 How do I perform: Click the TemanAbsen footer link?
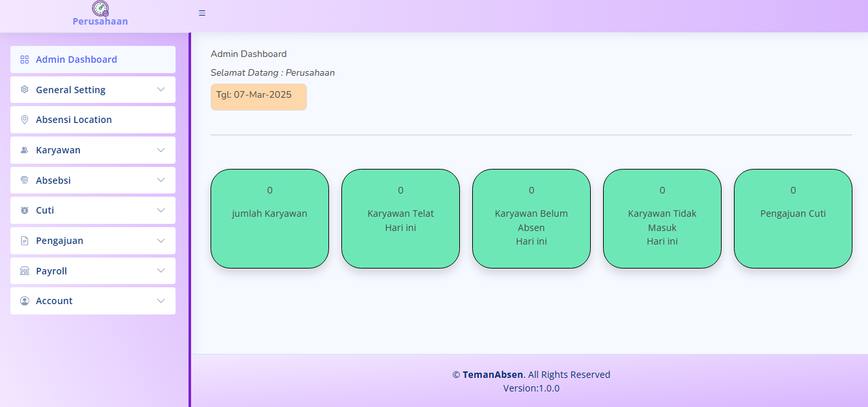[492, 375]
